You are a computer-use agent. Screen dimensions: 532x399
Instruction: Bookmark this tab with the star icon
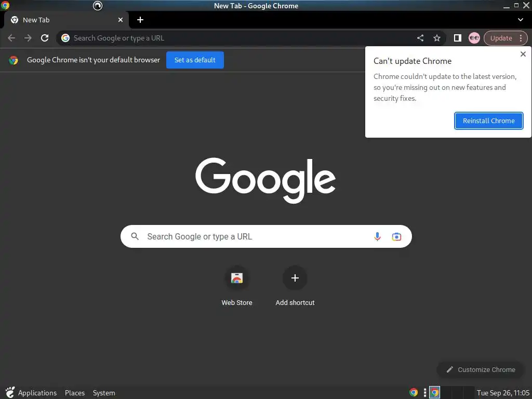click(436, 38)
